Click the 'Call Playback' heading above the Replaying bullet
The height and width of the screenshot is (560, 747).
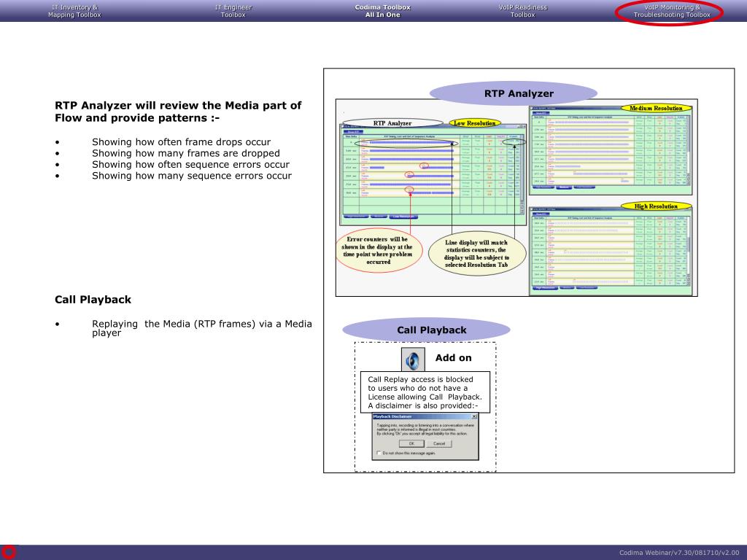(93, 300)
